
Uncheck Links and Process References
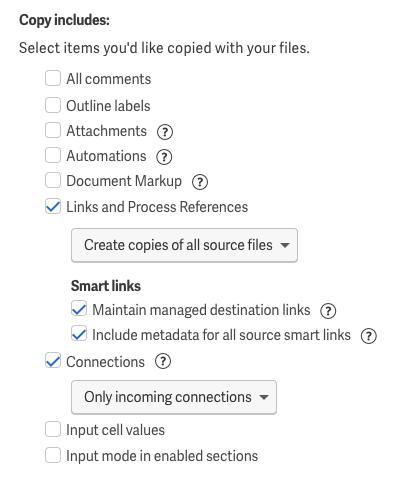53,206
